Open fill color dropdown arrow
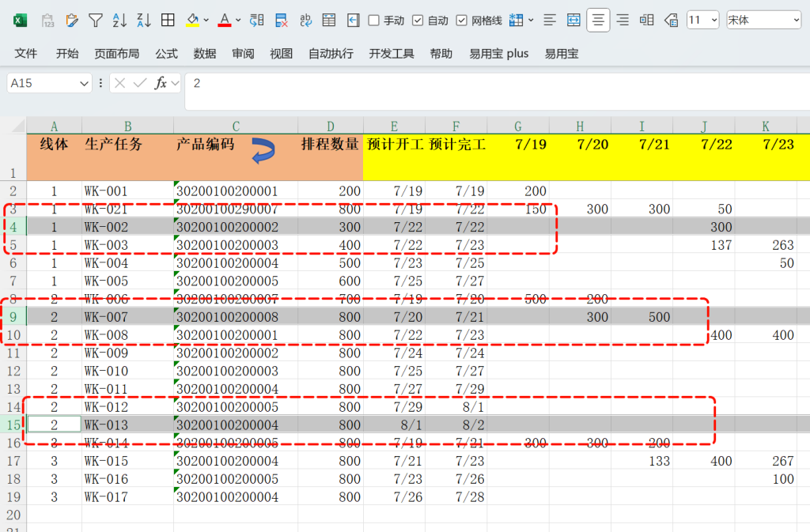The width and height of the screenshot is (810, 532). tap(206, 21)
